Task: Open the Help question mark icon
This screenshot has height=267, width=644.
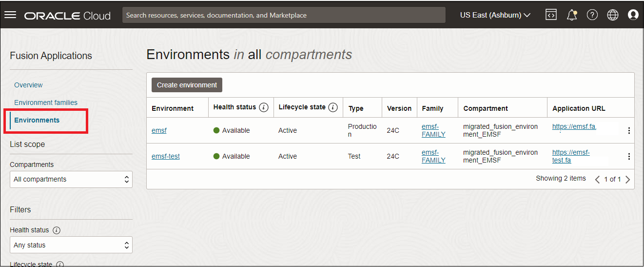Action: (x=592, y=15)
